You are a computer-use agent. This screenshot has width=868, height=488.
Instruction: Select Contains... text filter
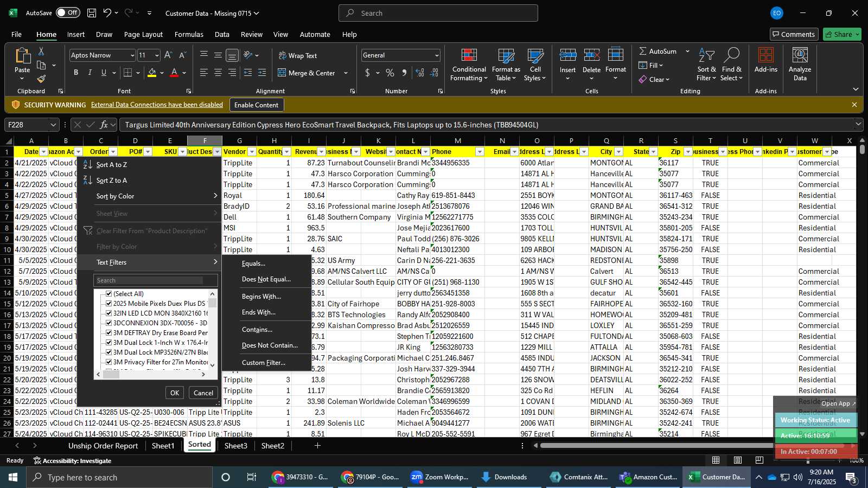point(257,329)
